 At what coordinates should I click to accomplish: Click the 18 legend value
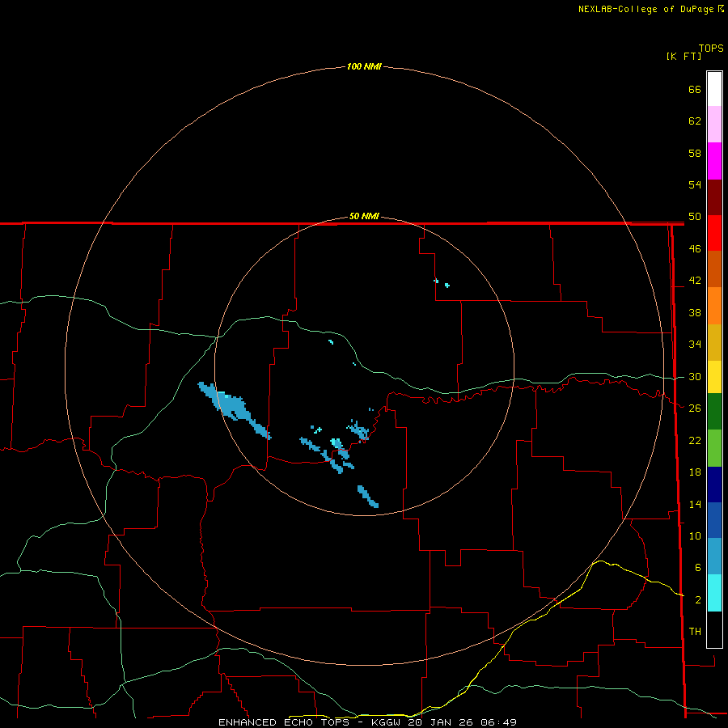tap(695, 472)
